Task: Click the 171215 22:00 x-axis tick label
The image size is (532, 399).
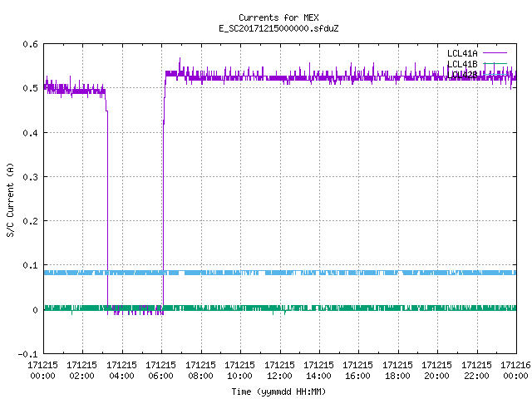Action: click(x=476, y=370)
